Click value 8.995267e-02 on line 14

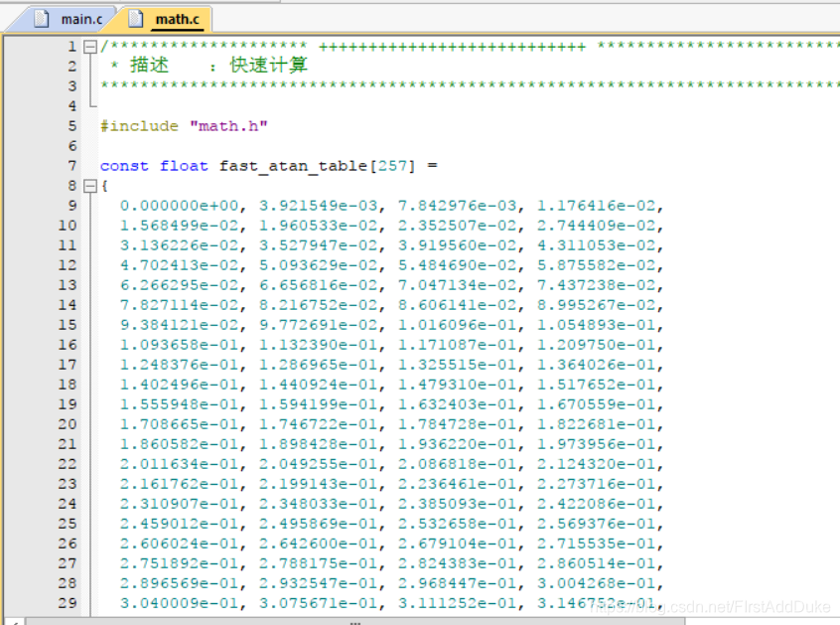coord(597,305)
